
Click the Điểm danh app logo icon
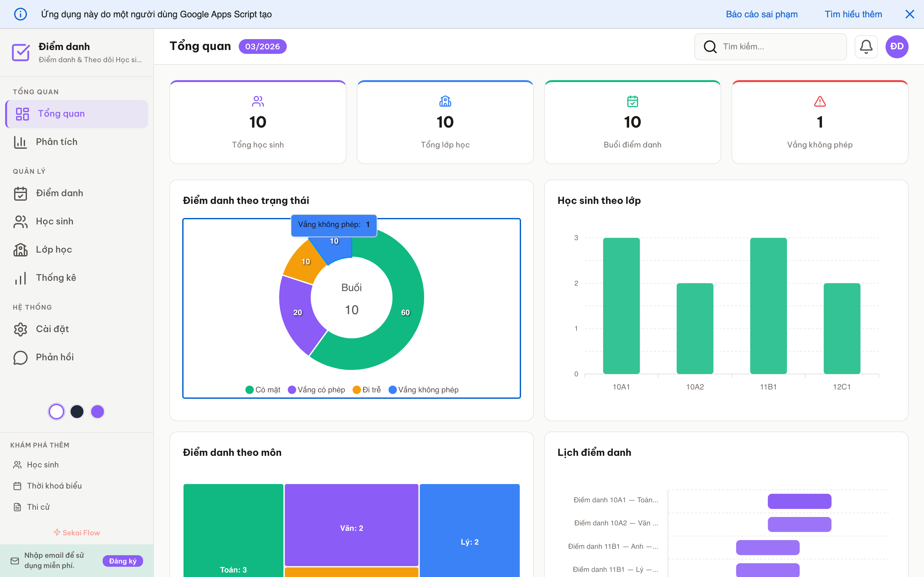tap(21, 52)
